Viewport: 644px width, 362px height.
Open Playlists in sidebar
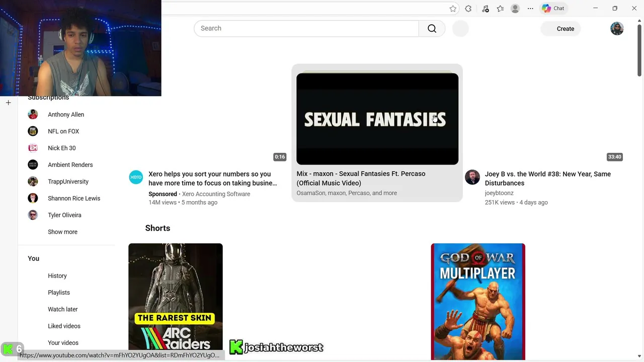[59, 293]
